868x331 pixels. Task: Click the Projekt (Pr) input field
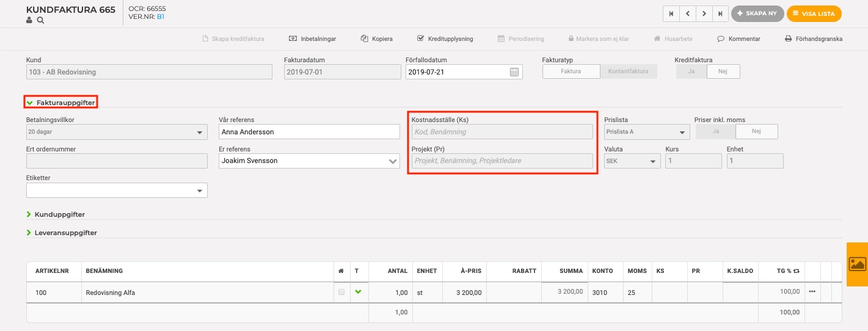click(502, 161)
